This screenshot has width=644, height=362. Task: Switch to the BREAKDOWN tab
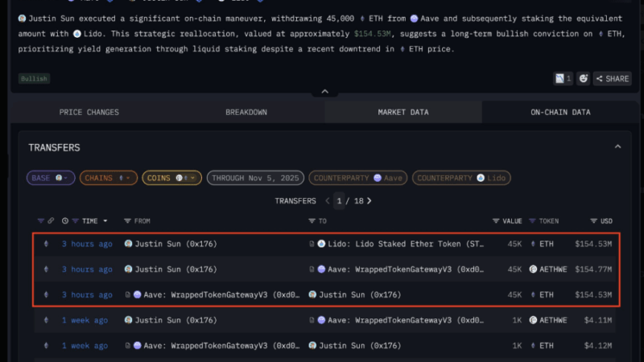(x=246, y=112)
